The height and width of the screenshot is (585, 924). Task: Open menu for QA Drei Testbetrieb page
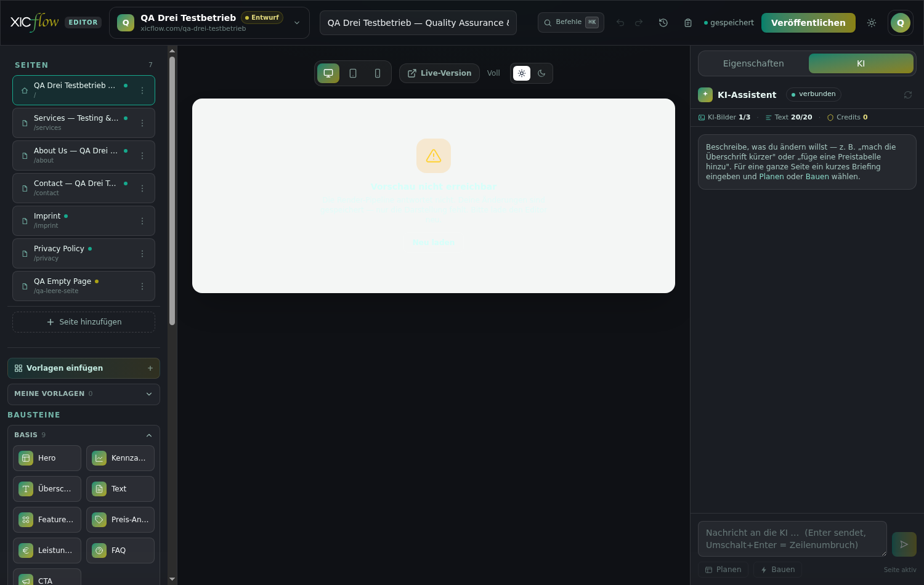click(142, 91)
